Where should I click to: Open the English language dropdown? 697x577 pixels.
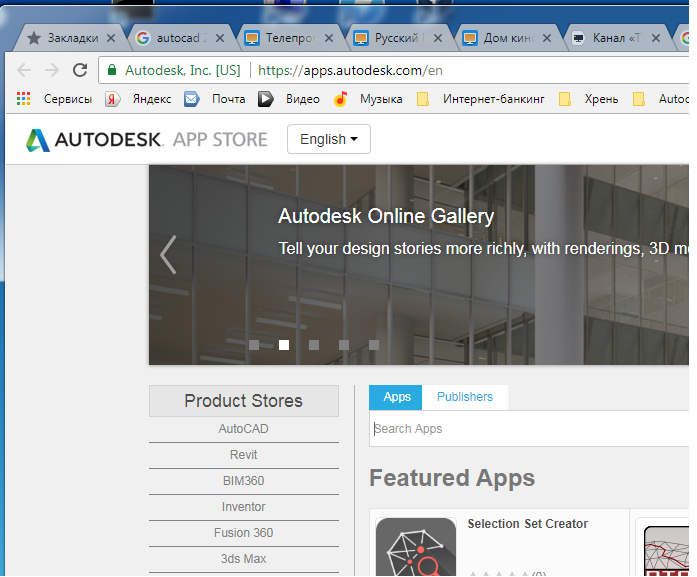329,139
